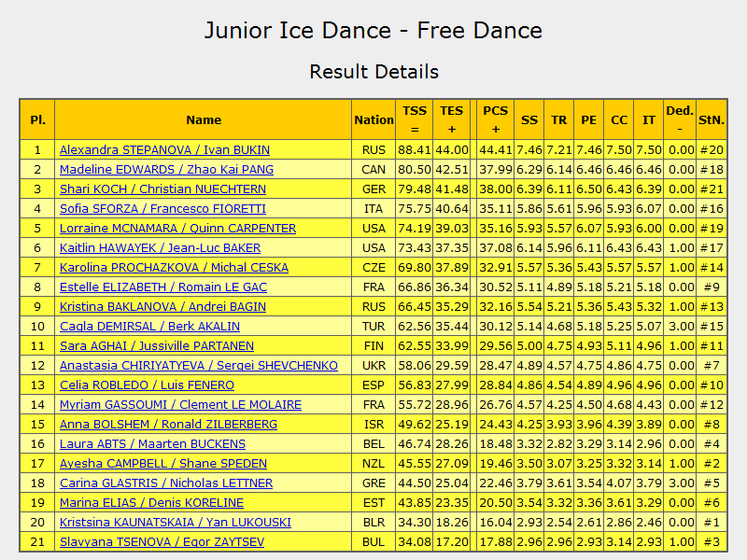
Task: Select Myriam GASSOUMI / Clement LE MOLAIRE link
Action: pos(180,405)
